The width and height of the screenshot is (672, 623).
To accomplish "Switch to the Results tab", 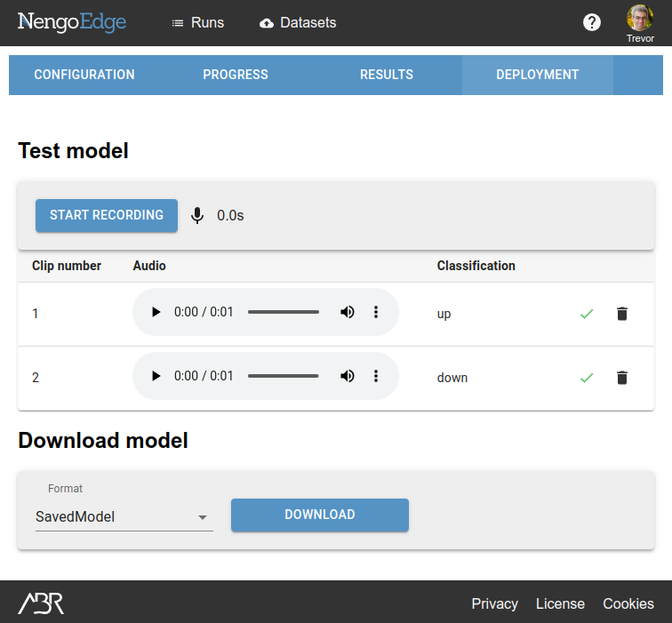I will click(x=386, y=75).
